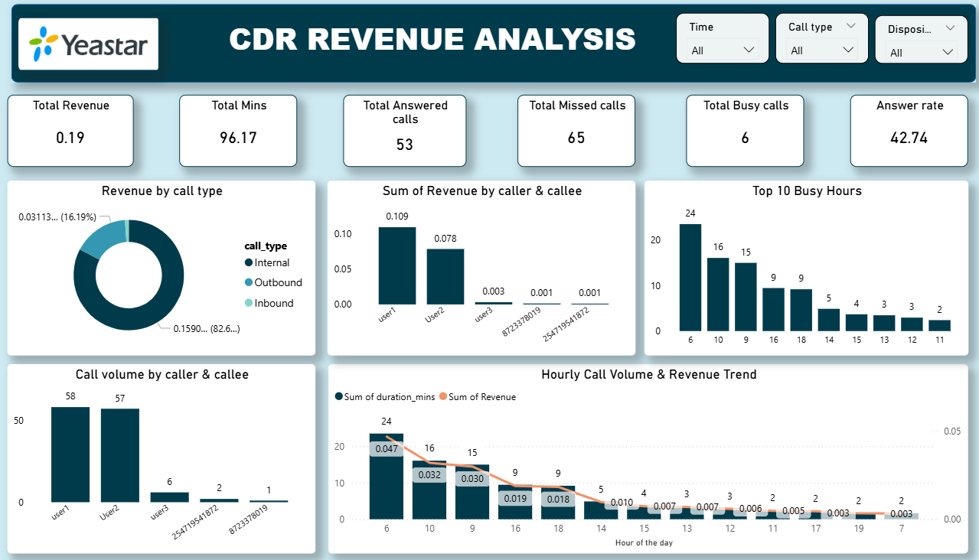Click the Yeastar logo
Viewport: 979px width, 560px height.
coord(88,44)
